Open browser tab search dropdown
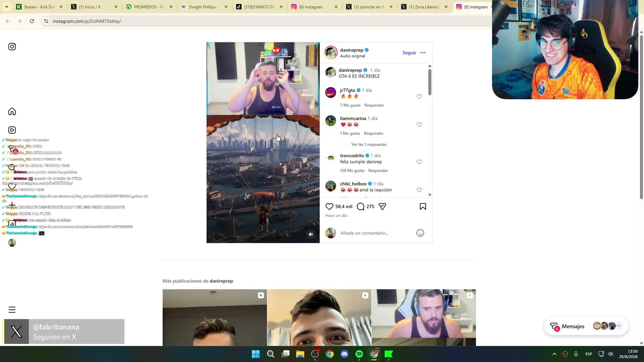This screenshot has height=362, width=644. 7,7
